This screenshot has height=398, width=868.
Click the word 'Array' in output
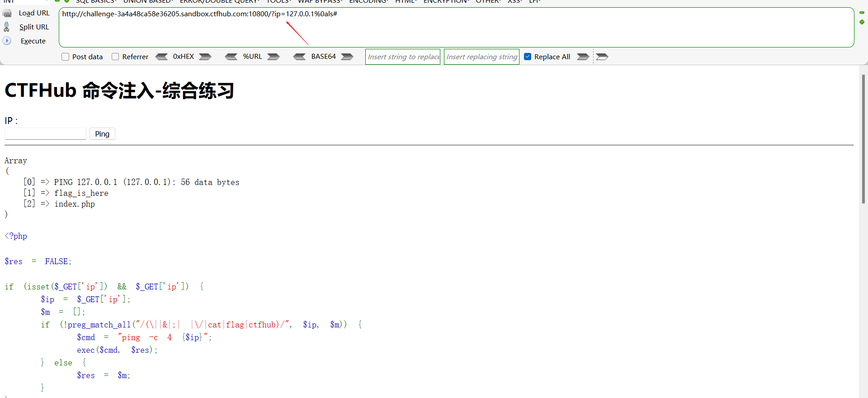click(x=16, y=161)
